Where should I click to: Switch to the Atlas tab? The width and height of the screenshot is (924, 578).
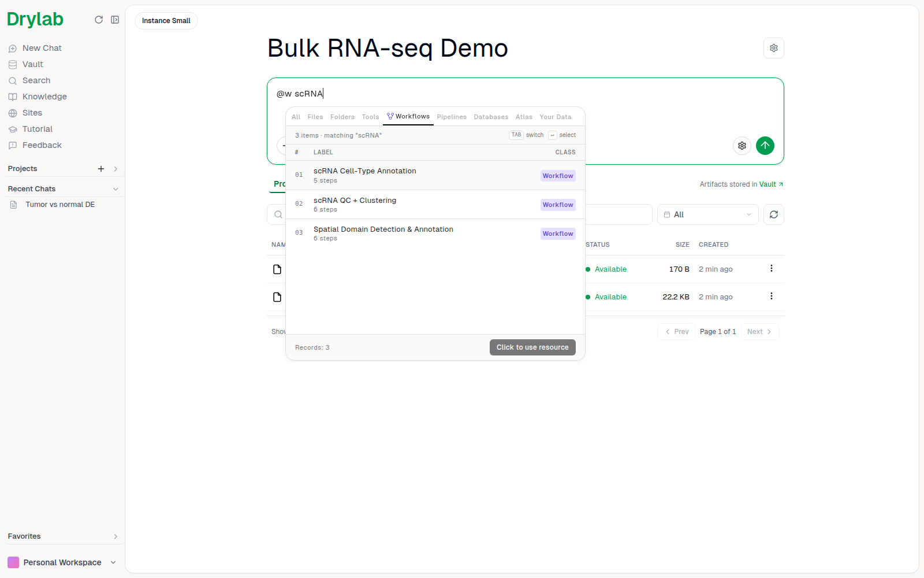click(x=524, y=117)
